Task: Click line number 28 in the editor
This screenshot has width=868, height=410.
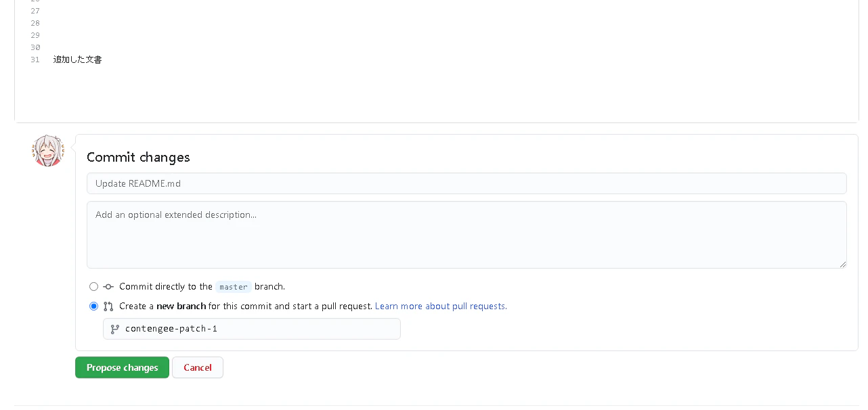Action: click(x=35, y=23)
